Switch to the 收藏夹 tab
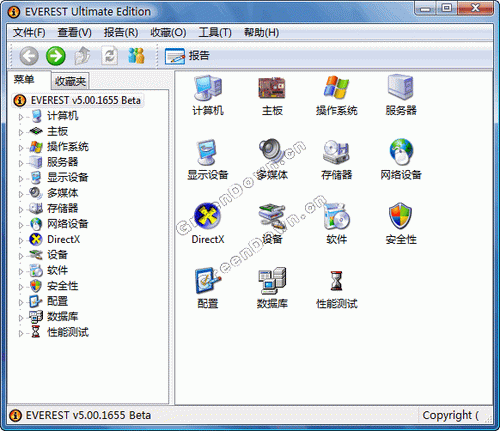Viewport: 500px width, 431px height. click(70, 81)
